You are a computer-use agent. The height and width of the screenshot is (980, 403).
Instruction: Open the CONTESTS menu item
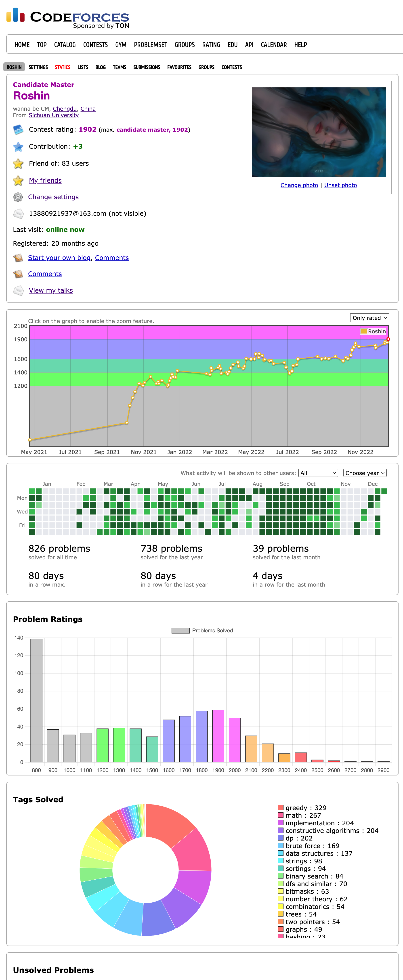[x=95, y=44]
